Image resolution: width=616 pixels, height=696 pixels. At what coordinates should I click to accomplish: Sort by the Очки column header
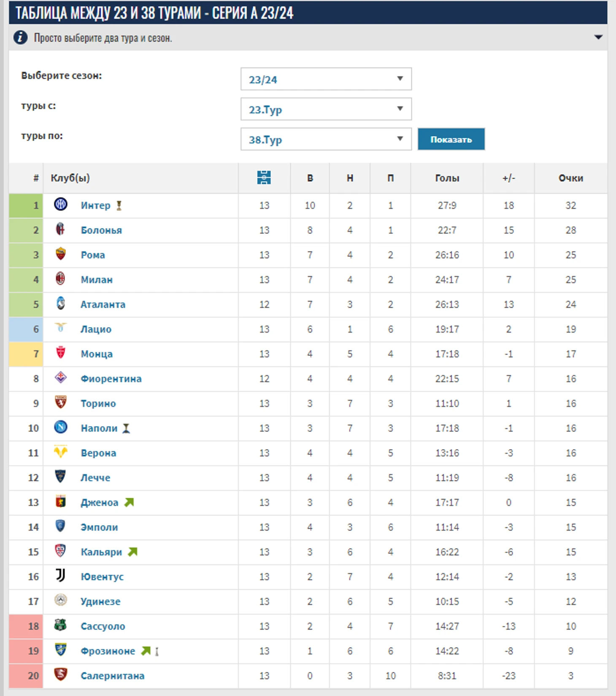tap(571, 178)
